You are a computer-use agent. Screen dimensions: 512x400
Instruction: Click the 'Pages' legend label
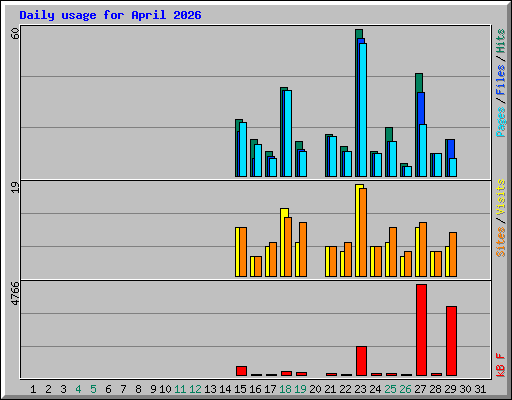click(501, 122)
